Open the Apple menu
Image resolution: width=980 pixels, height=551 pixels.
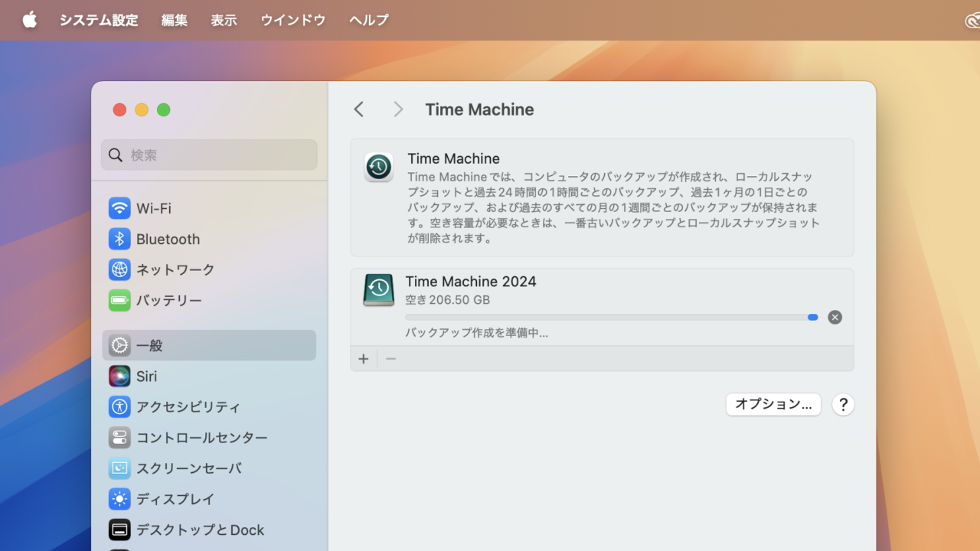[29, 20]
